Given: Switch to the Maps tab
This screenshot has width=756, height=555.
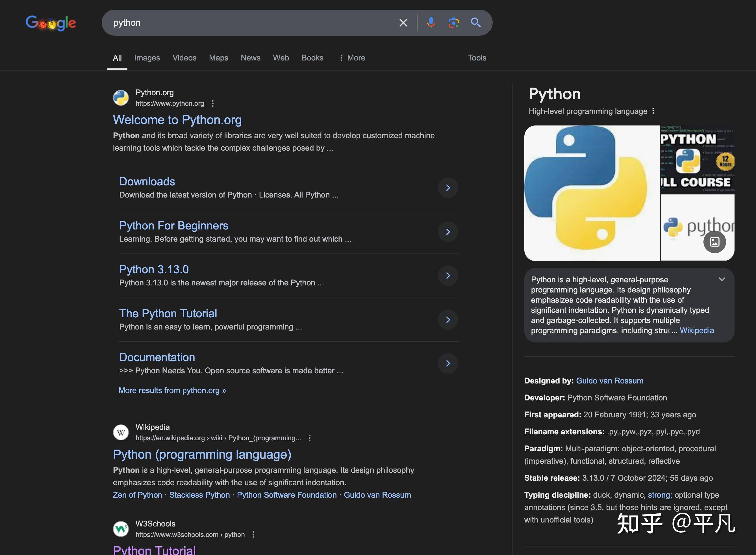Looking at the screenshot, I should [218, 58].
